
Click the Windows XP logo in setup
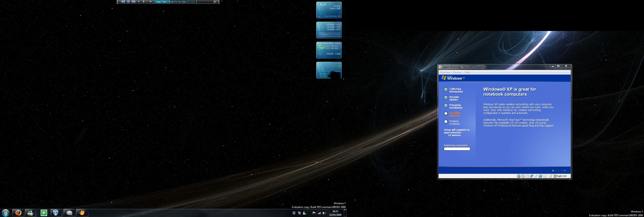(x=453, y=78)
